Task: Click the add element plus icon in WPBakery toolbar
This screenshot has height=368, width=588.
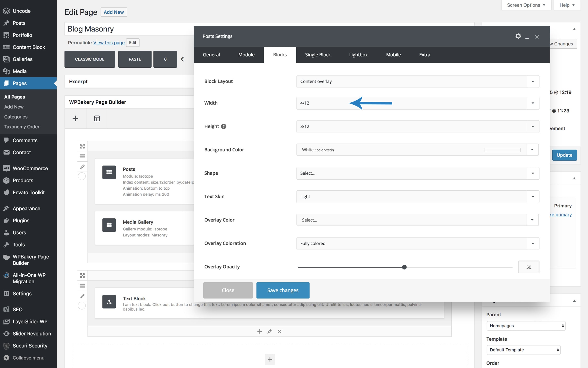Action: tap(75, 119)
